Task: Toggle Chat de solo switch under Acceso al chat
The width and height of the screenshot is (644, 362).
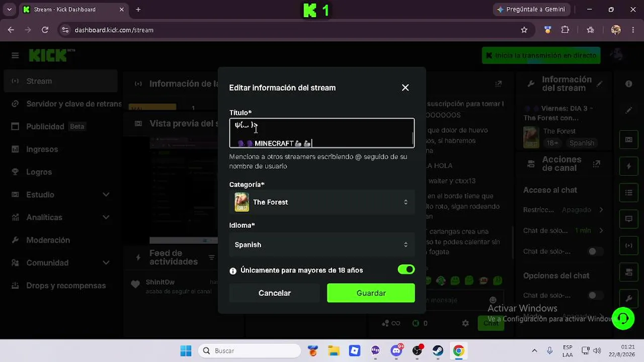Action: [595, 251]
